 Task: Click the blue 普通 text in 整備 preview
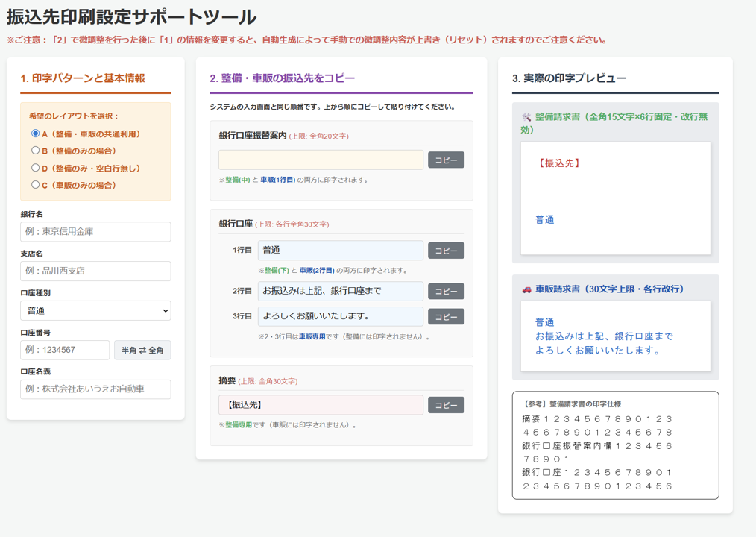point(545,219)
